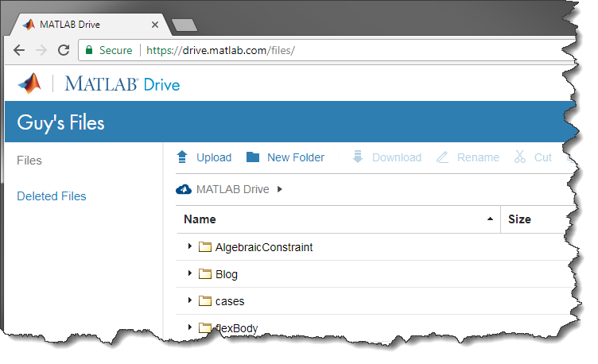Open the Deleted Files link

(x=52, y=196)
